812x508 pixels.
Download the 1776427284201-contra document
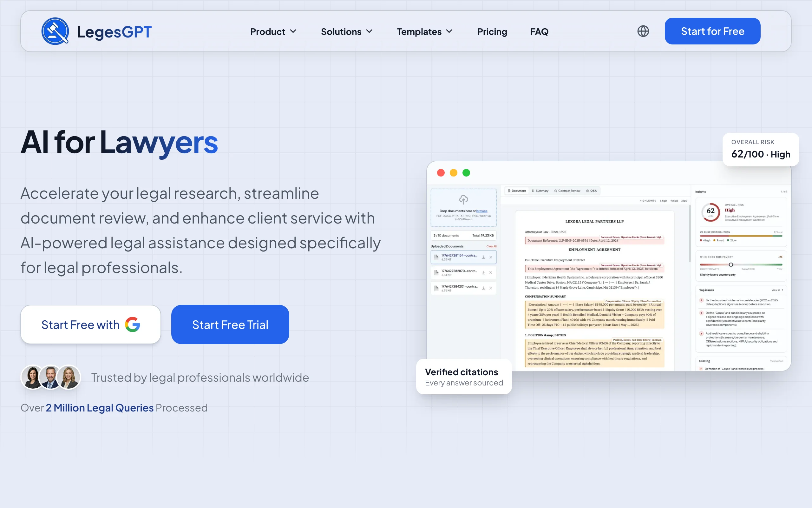tap(483, 288)
